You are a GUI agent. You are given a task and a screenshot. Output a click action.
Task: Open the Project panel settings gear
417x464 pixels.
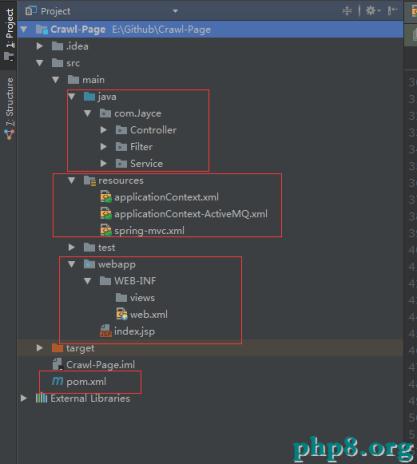[x=371, y=11]
